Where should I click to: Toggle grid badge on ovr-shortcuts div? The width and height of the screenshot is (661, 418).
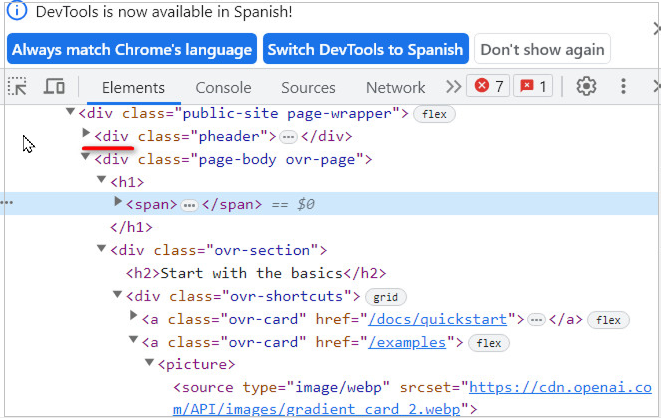tap(385, 297)
